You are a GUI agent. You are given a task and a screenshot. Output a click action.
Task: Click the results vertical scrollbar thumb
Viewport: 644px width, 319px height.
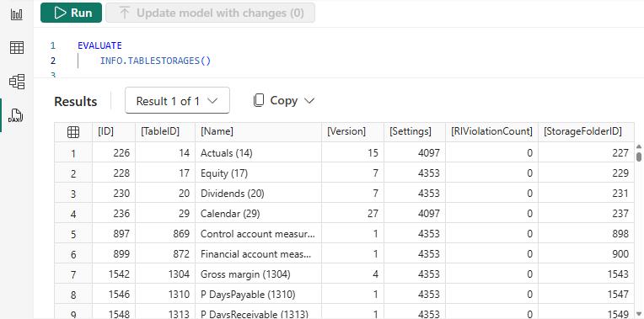[x=639, y=157]
